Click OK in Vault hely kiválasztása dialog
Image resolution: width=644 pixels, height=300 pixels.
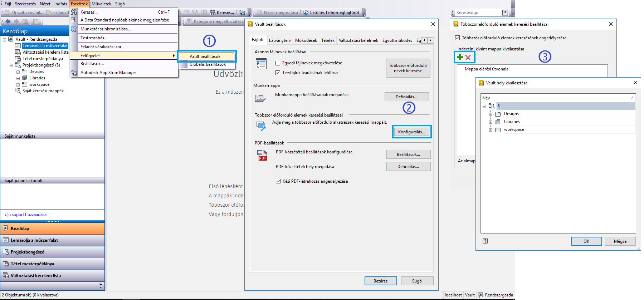[586, 241]
